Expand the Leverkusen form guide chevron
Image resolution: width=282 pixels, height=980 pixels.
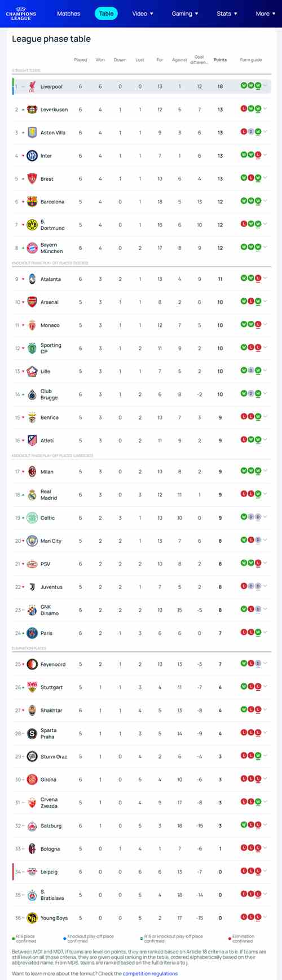click(x=265, y=108)
